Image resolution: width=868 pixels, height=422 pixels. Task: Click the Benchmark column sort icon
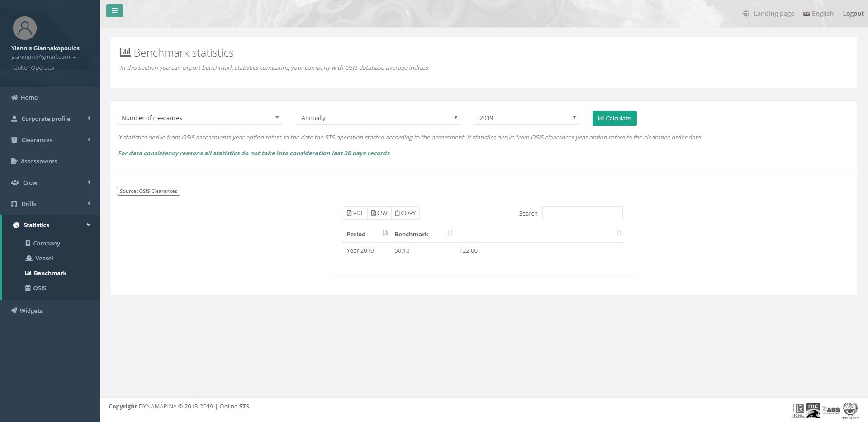pyautogui.click(x=450, y=233)
